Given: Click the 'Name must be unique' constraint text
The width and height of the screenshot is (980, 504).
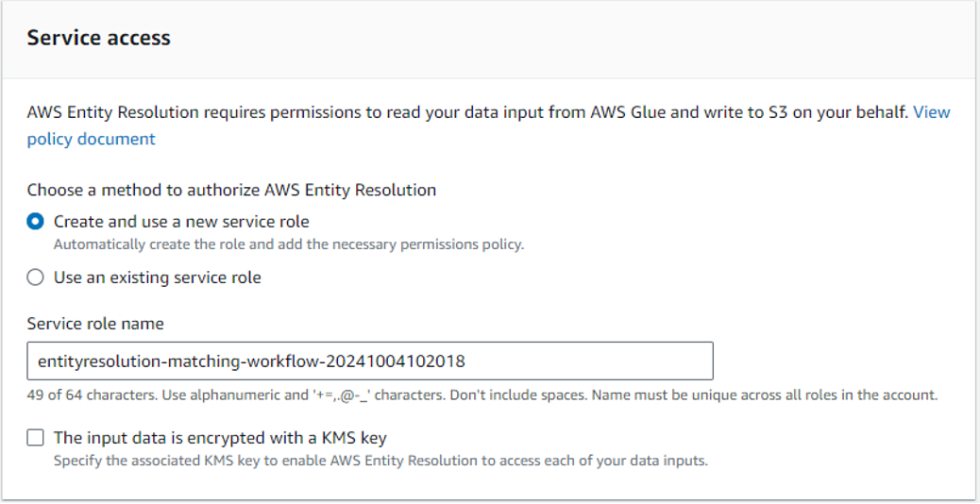Looking at the screenshot, I should point(764,395).
